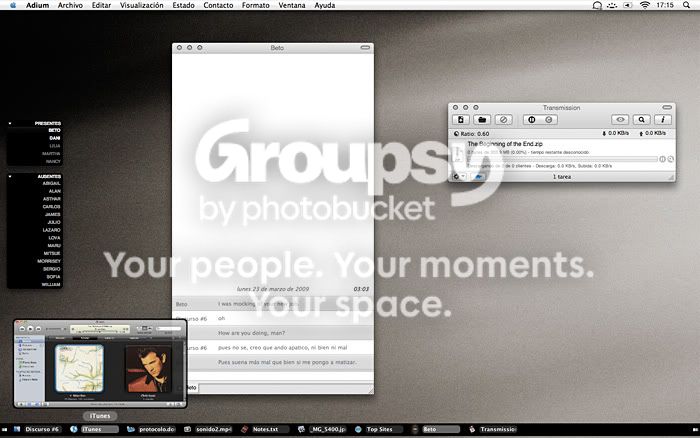The height and width of the screenshot is (438, 700).
Task: Open the Ventana menu
Action: tap(292, 5)
